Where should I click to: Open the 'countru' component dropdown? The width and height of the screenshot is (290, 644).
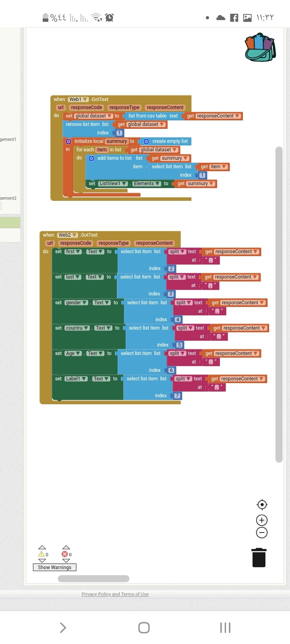tap(77, 328)
